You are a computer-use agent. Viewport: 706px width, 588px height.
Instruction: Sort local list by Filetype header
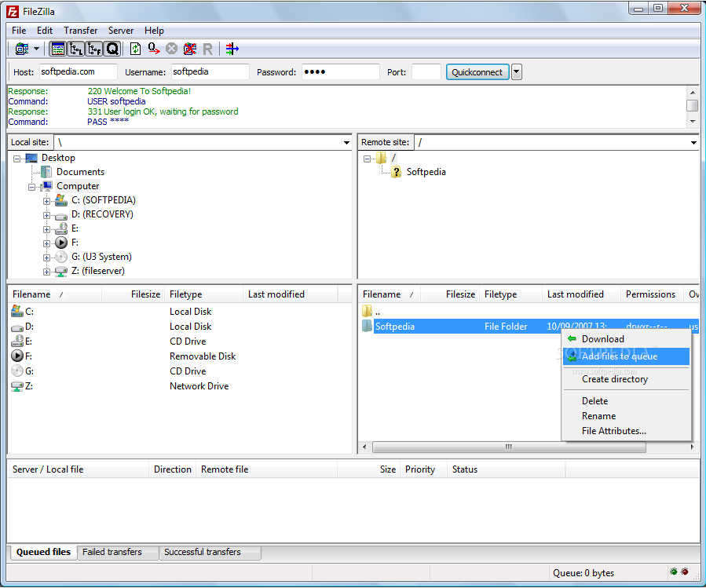tap(203, 294)
